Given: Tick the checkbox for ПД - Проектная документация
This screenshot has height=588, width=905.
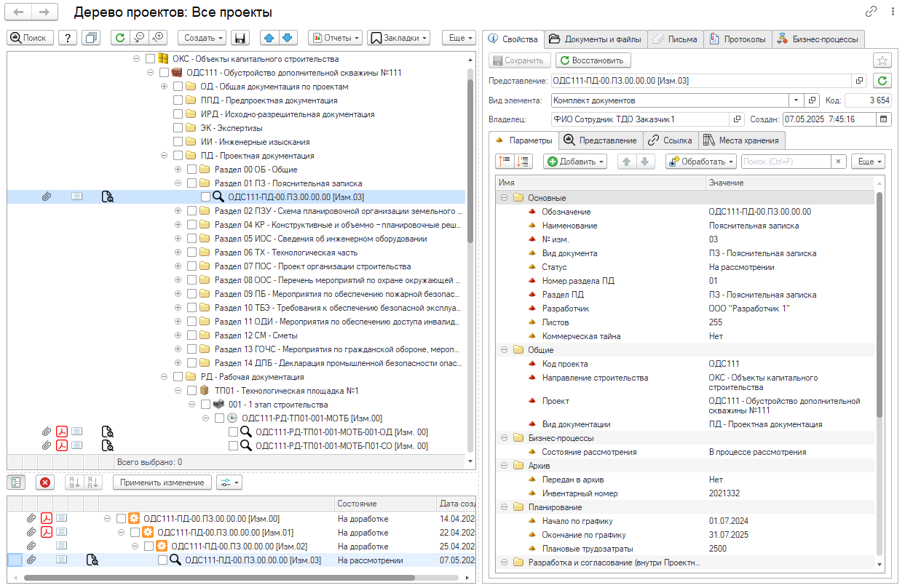Looking at the screenshot, I should point(178,156).
